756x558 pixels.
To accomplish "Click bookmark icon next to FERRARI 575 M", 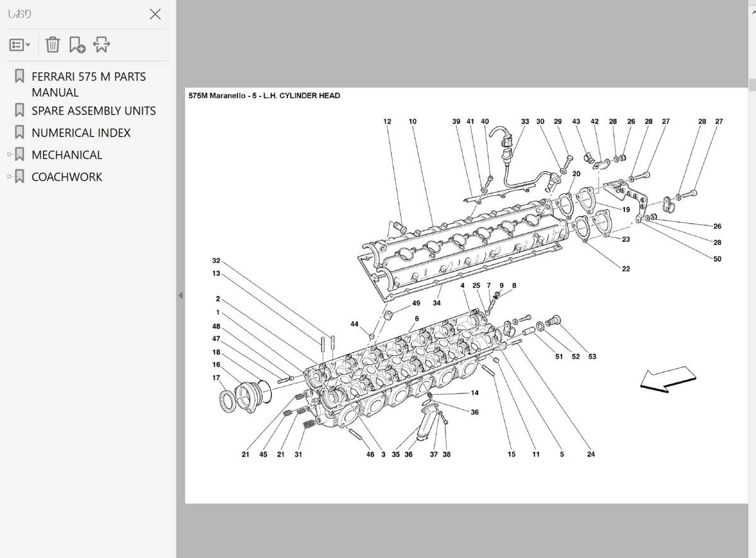I will tap(20, 77).
